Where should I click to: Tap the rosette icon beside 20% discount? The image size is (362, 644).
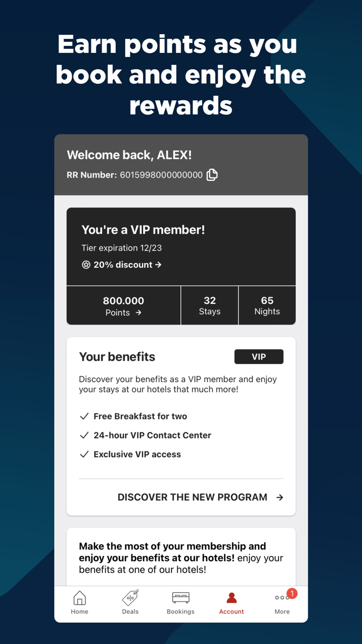(x=86, y=265)
